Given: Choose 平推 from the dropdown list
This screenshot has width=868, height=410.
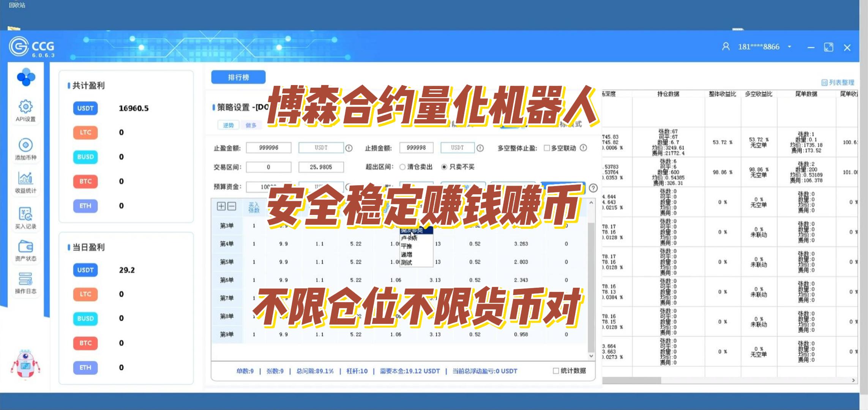Looking at the screenshot, I should (x=416, y=246).
